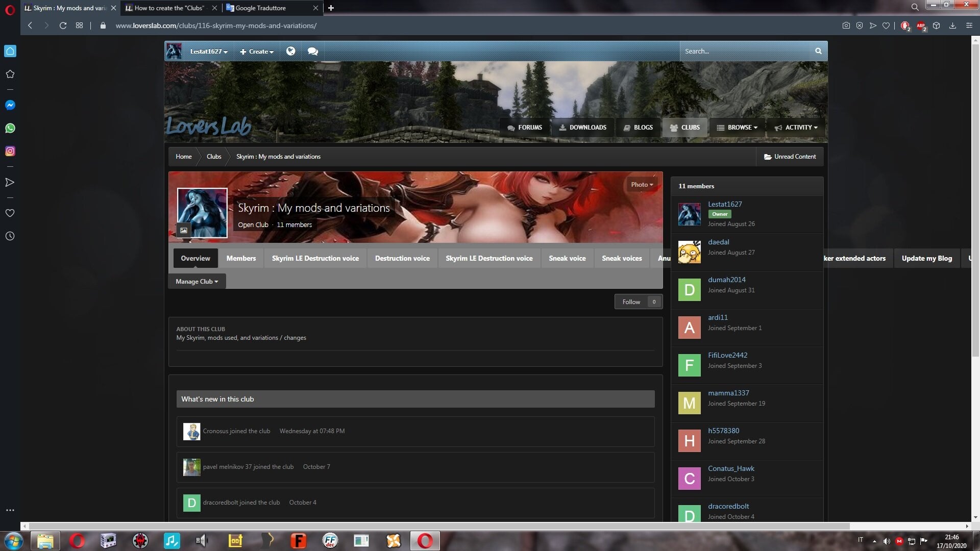
Task: Open personal news heart in sidebar
Action: coord(10,213)
